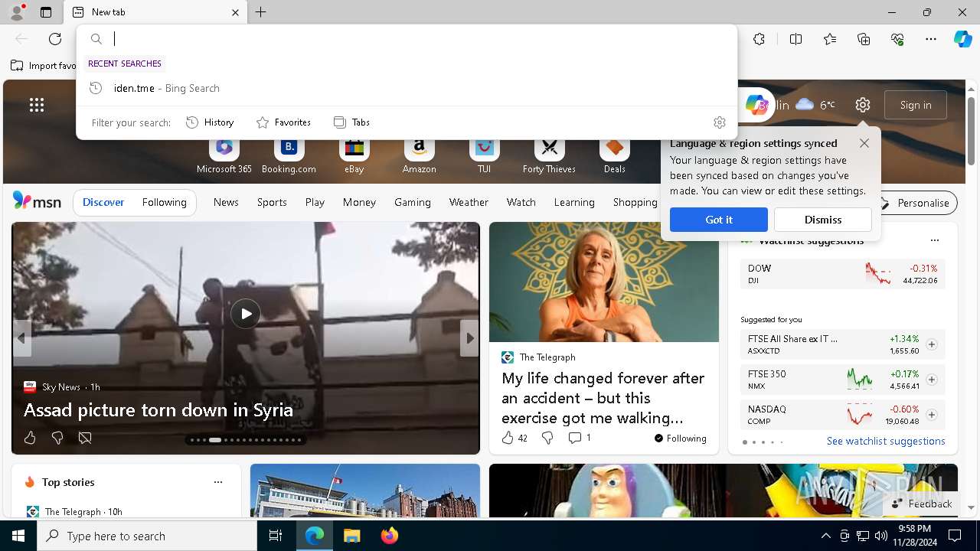This screenshot has height=551, width=980.
Task: Open the Gaming menu item
Action: [x=412, y=202]
